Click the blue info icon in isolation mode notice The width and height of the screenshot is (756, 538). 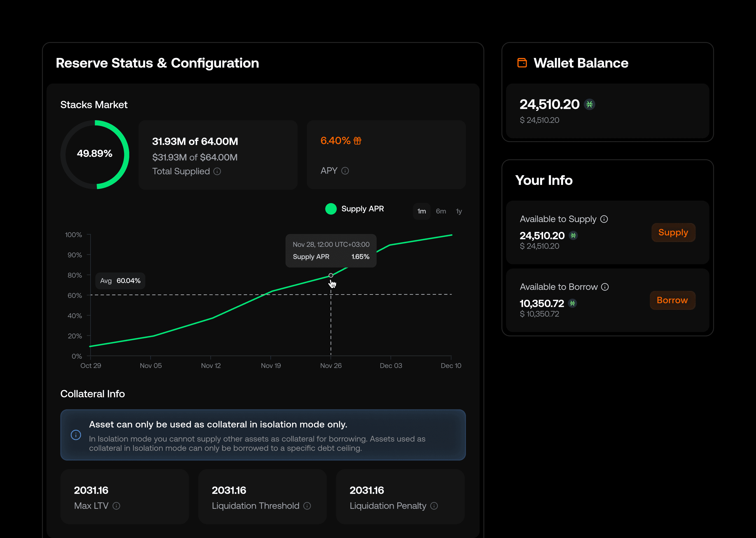click(76, 435)
